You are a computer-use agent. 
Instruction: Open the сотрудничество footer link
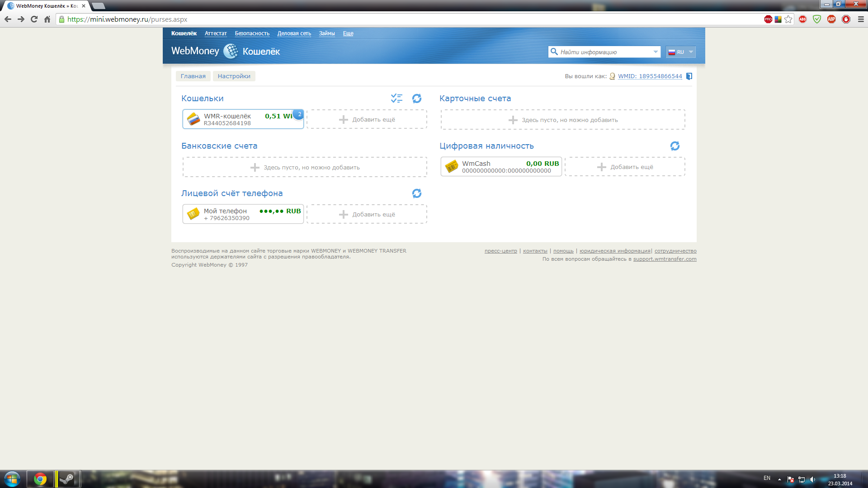coord(675,251)
